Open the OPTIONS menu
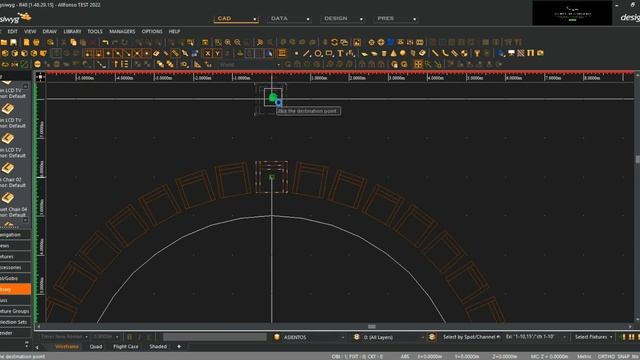640x360 pixels. (x=152, y=31)
